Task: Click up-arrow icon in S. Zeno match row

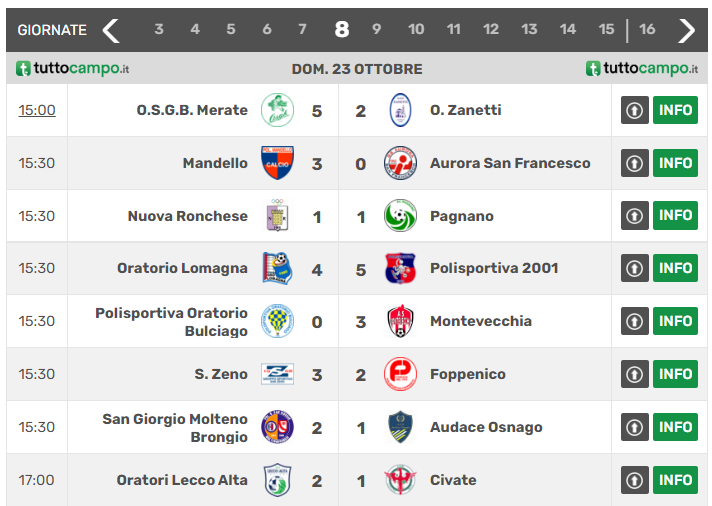Action: [x=635, y=374]
